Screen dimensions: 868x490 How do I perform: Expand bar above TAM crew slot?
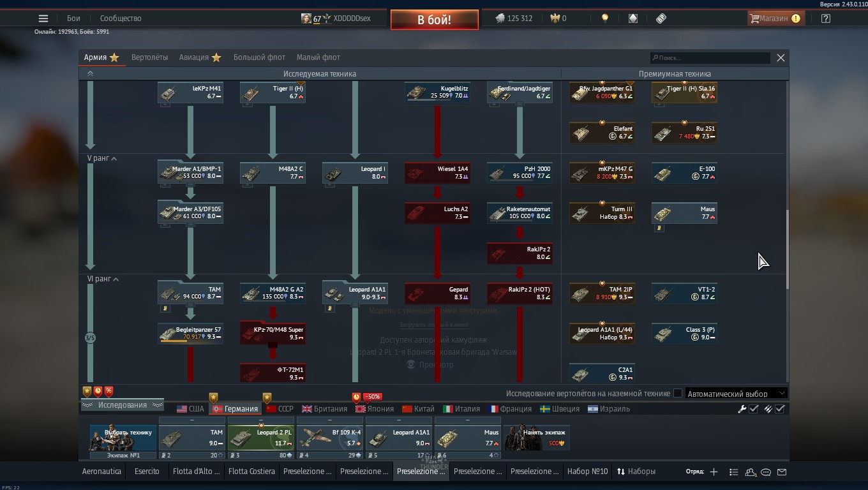pos(192,420)
